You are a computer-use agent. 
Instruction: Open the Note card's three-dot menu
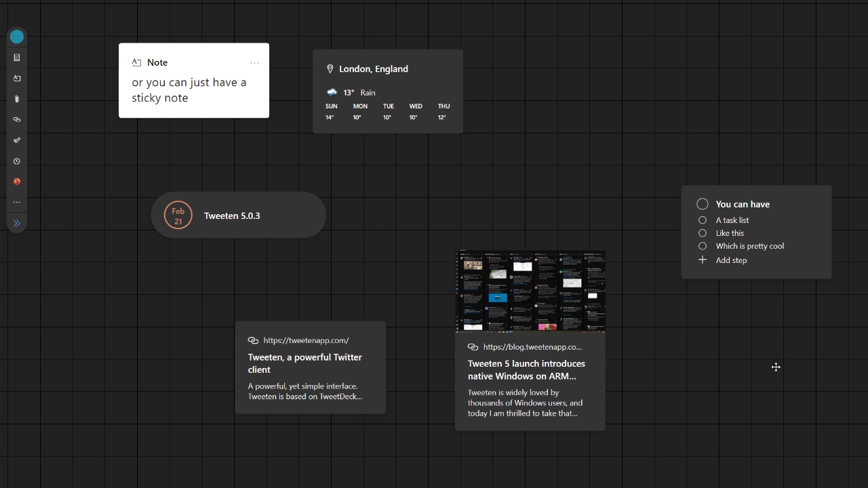point(254,63)
